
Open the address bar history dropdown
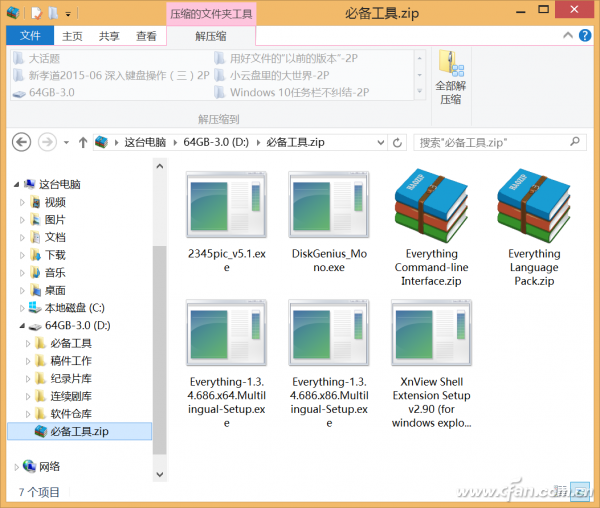click(x=380, y=143)
